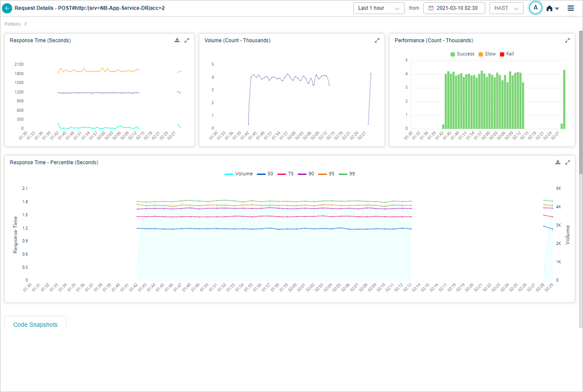
Task: Download the Response Time - Percentile chart
Action: [558, 162]
